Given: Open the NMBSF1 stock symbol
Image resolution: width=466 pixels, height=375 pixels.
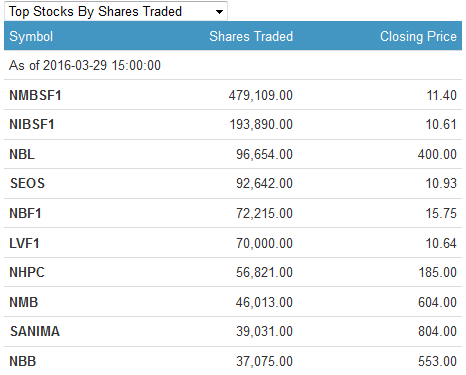Looking at the screenshot, I should (35, 95).
